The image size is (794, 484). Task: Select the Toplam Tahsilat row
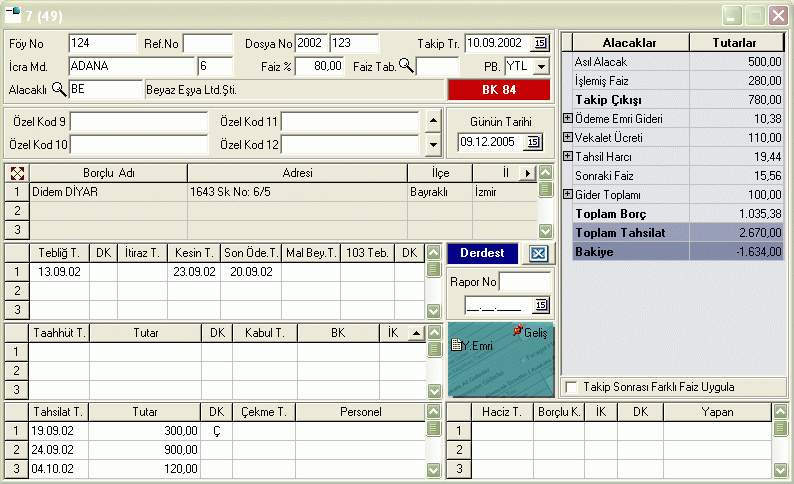point(678,233)
